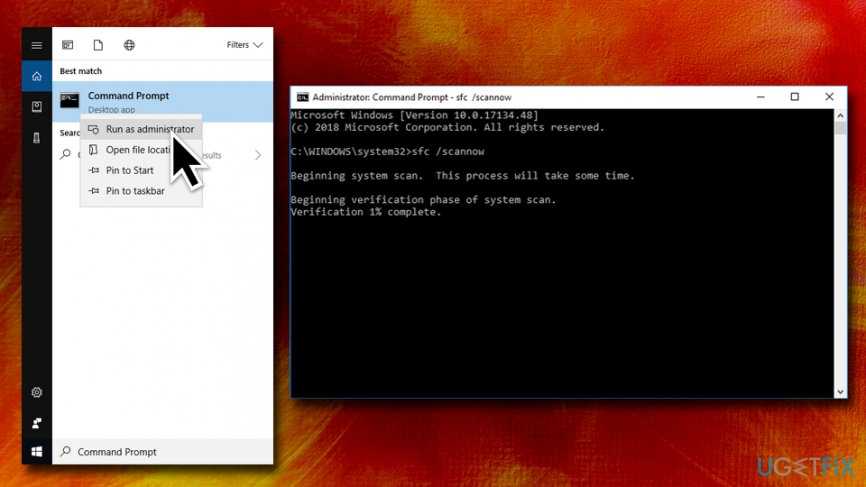This screenshot has width=866, height=487.
Task: Click the magnifier icon in the search box
Action: click(66, 451)
